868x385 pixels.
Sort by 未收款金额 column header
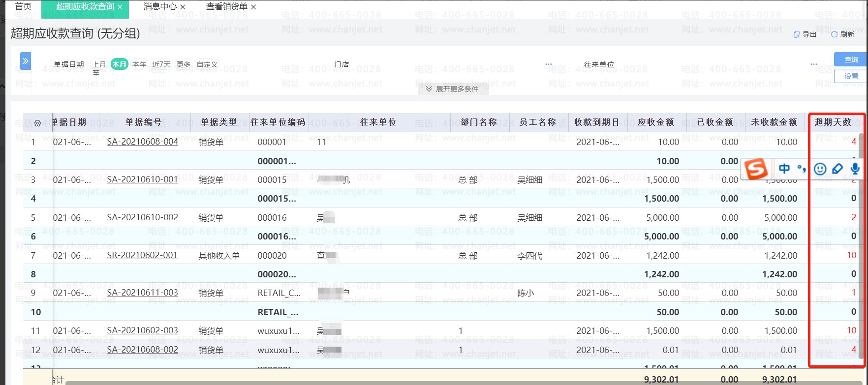click(774, 122)
